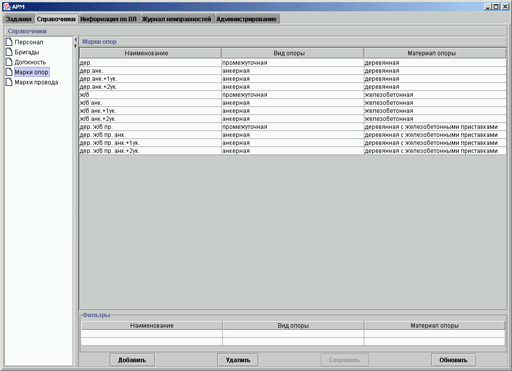Open the Журнал неисправностей tab

pos(177,19)
